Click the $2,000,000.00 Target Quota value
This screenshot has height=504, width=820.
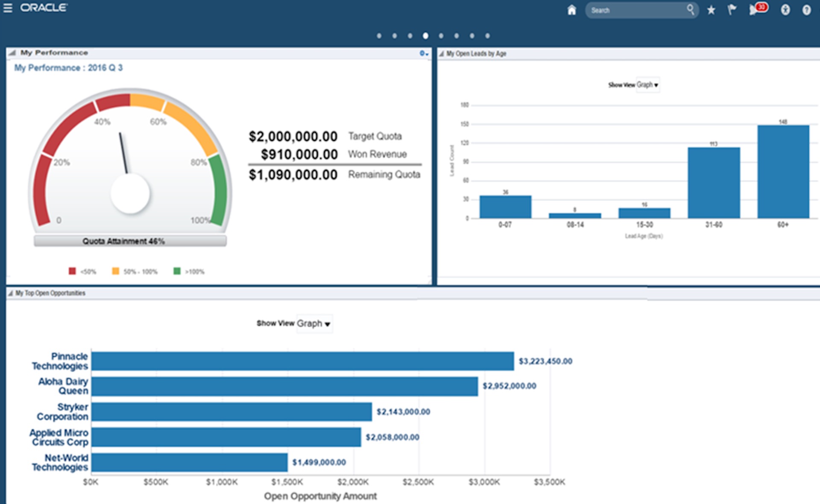tap(293, 137)
